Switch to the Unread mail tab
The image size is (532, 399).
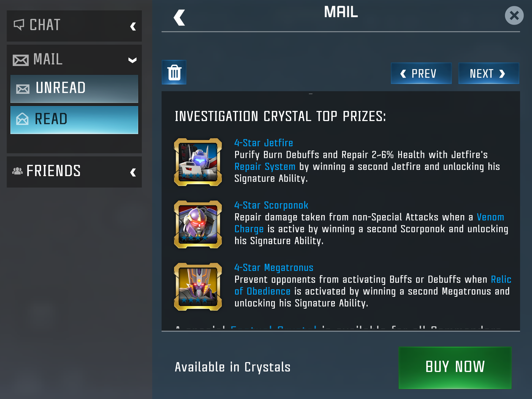click(74, 89)
